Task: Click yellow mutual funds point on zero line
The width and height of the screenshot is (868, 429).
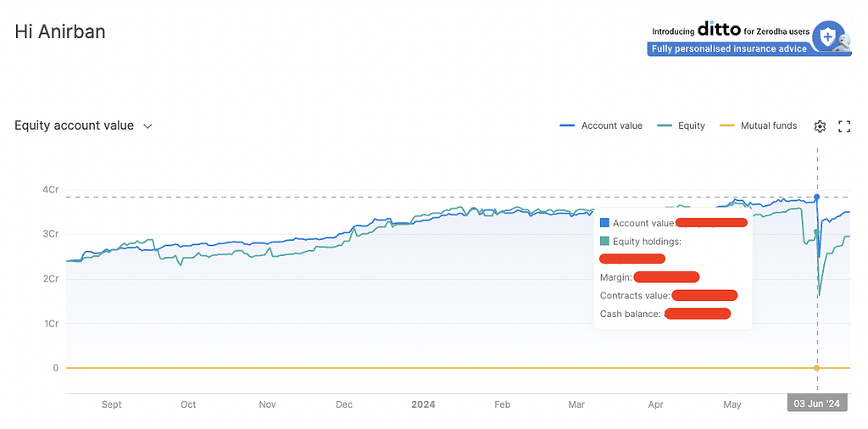Action: (816, 368)
